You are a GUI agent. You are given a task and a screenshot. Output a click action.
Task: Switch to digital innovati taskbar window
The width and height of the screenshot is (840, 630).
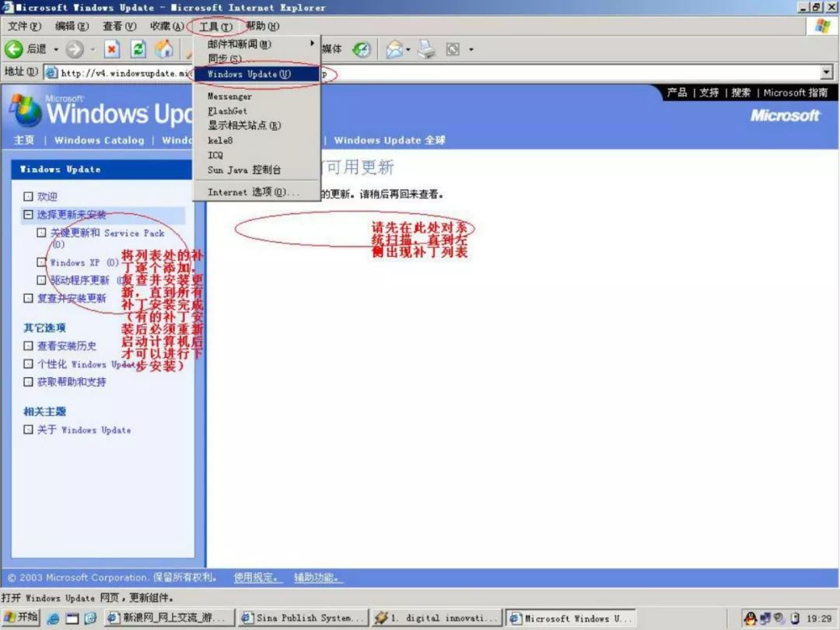pyautogui.click(x=436, y=618)
